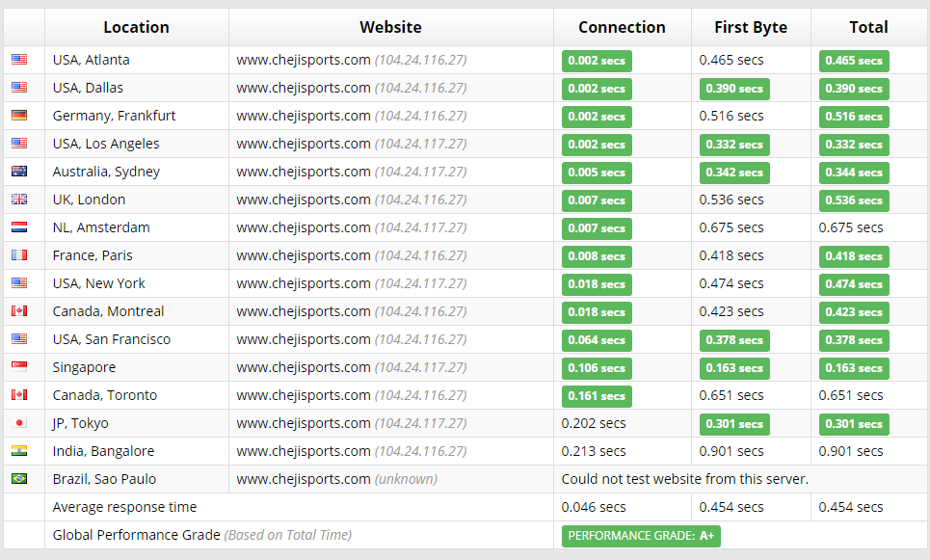Image resolution: width=930 pixels, height=560 pixels.
Task: Click the 0.002 secs connection badge for Atlanta
Action: (x=597, y=61)
